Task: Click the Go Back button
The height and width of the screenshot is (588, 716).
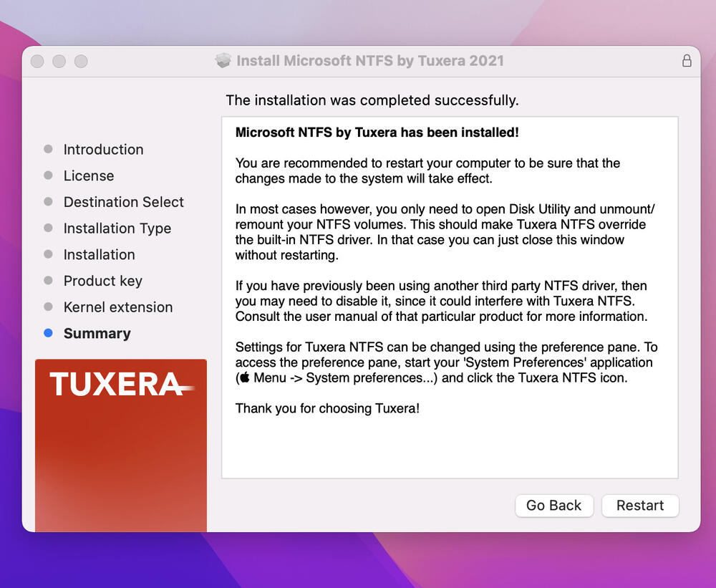Action: coord(554,506)
